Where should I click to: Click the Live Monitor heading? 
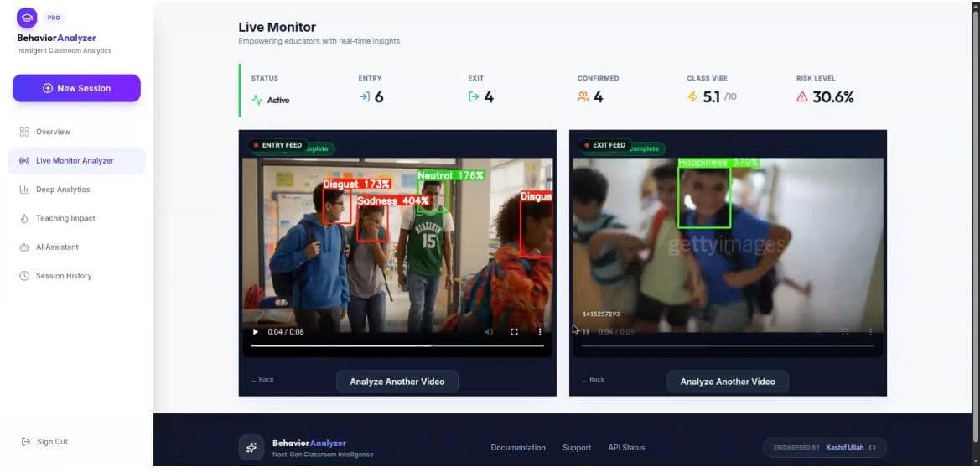click(277, 28)
